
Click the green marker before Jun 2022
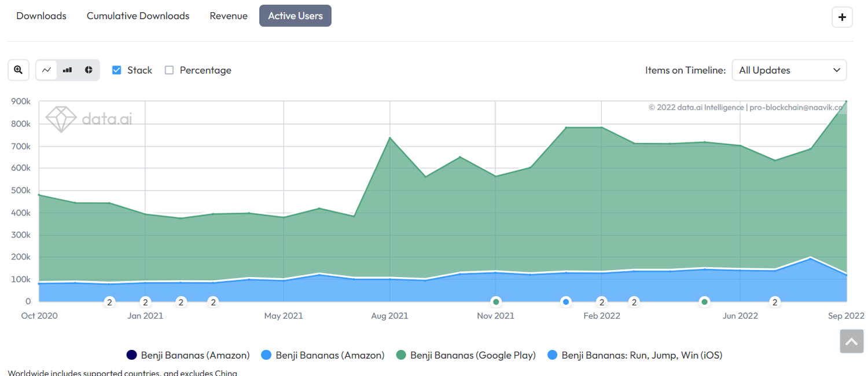click(x=704, y=302)
